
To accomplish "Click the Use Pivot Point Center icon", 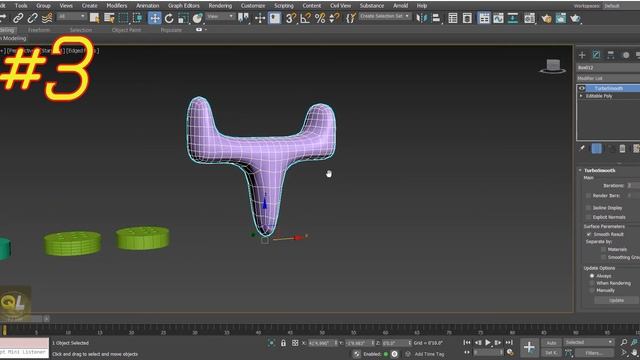I will tap(244, 18).
